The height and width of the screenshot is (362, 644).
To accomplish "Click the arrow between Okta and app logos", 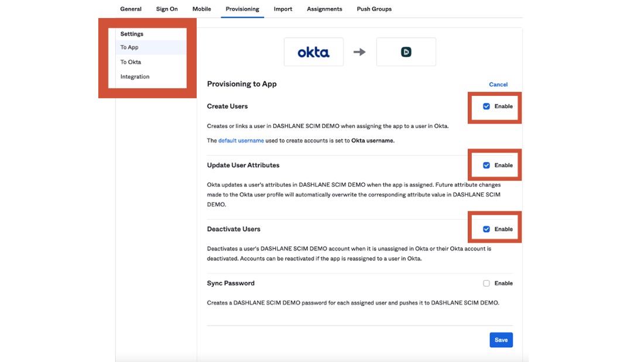I will pos(359,52).
